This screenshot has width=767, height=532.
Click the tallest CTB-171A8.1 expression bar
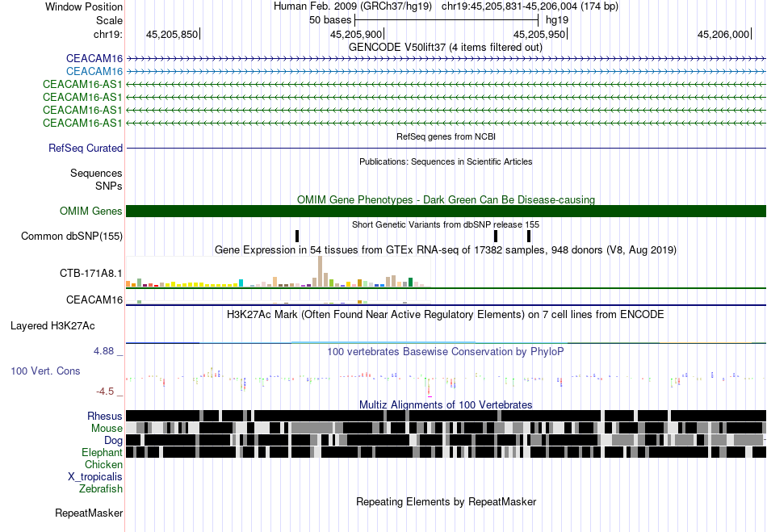320,271
